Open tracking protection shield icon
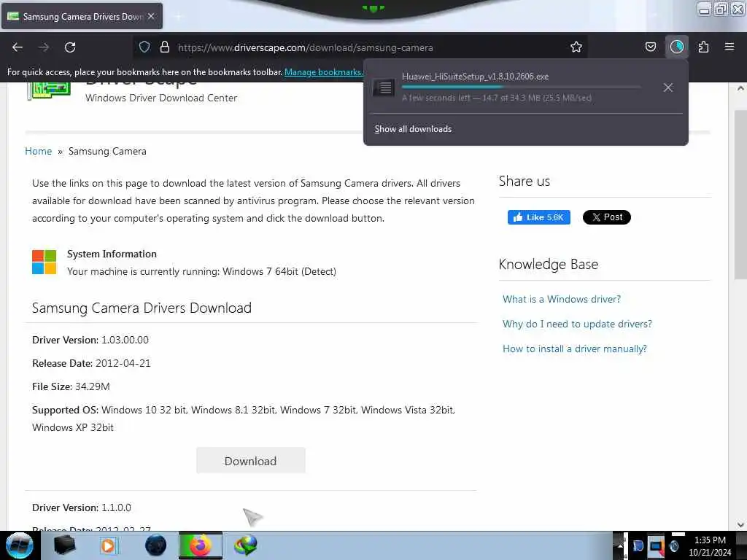 pos(144,47)
